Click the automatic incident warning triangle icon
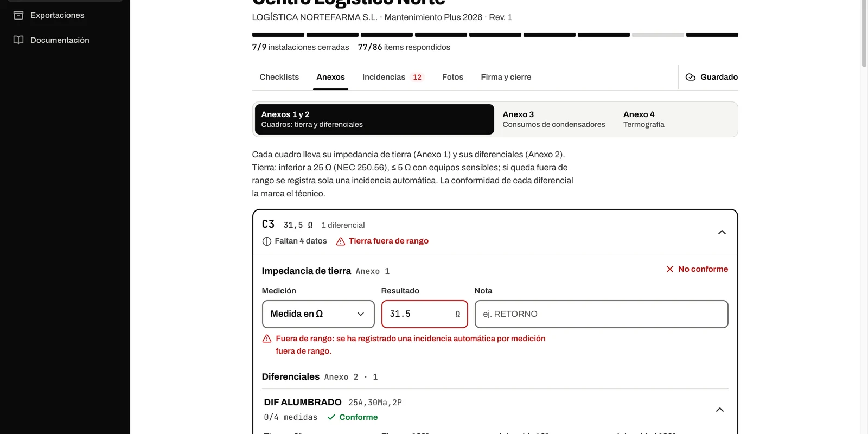Screen dimensions: 868x434 267,339
